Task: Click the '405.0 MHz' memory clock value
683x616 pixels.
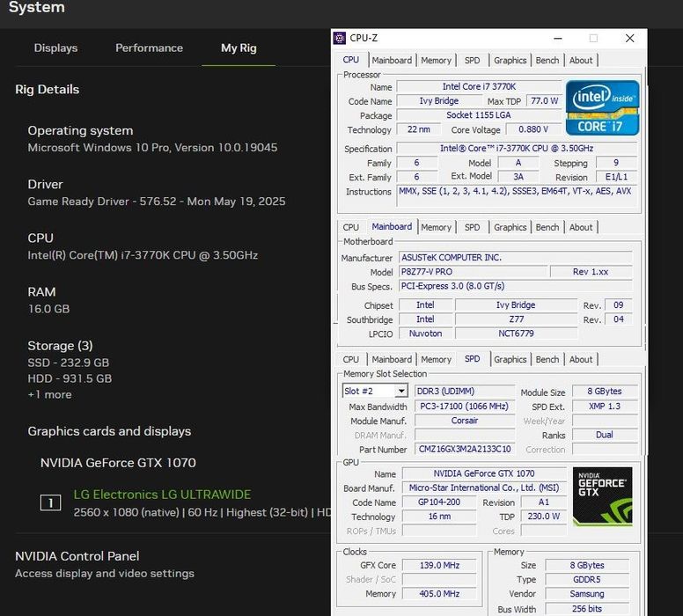Action: click(x=439, y=594)
